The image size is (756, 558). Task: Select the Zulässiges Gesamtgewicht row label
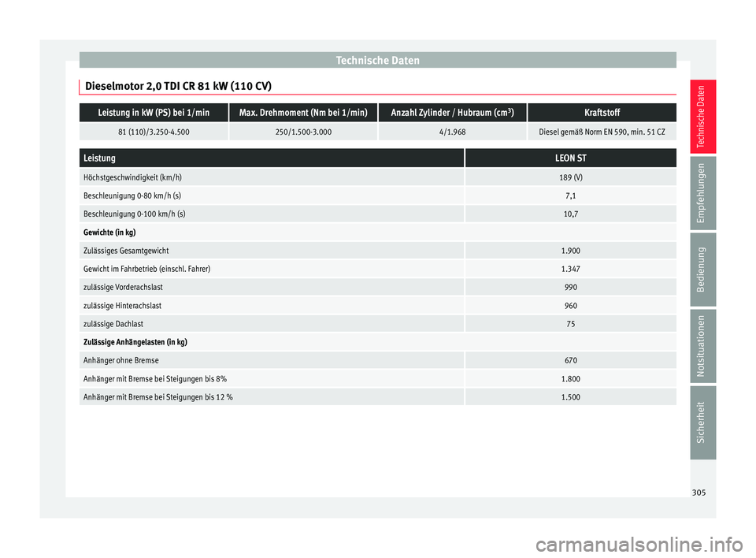[x=126, y=251]
